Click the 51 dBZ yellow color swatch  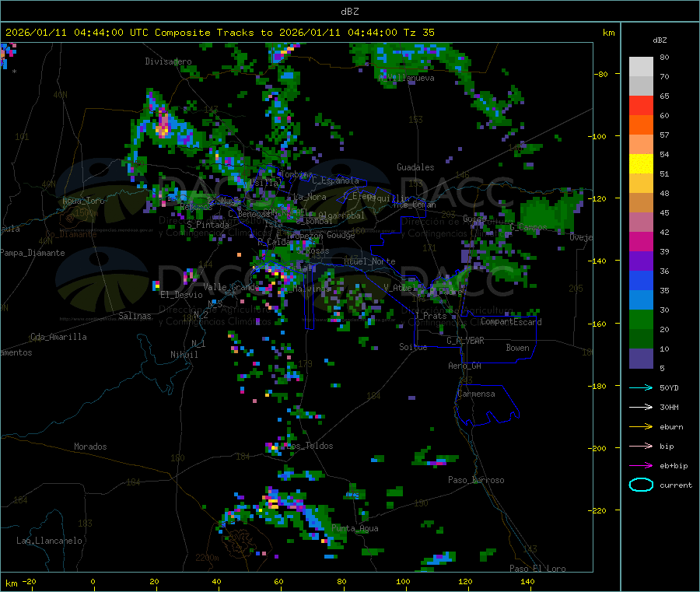click(641, 164)
